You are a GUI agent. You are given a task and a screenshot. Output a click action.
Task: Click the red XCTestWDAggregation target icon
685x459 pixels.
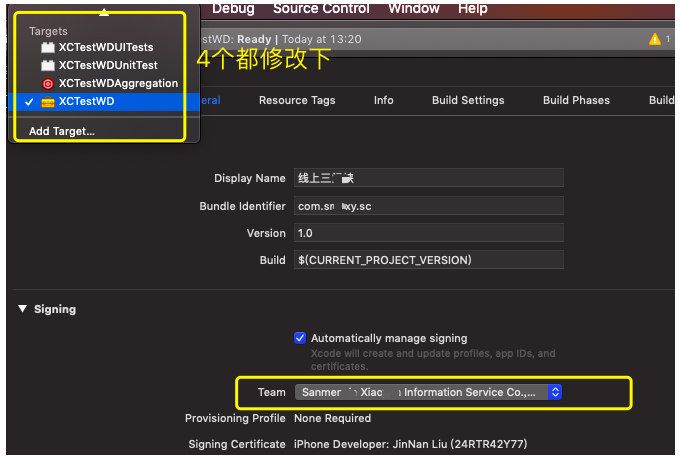coord(48,83)
